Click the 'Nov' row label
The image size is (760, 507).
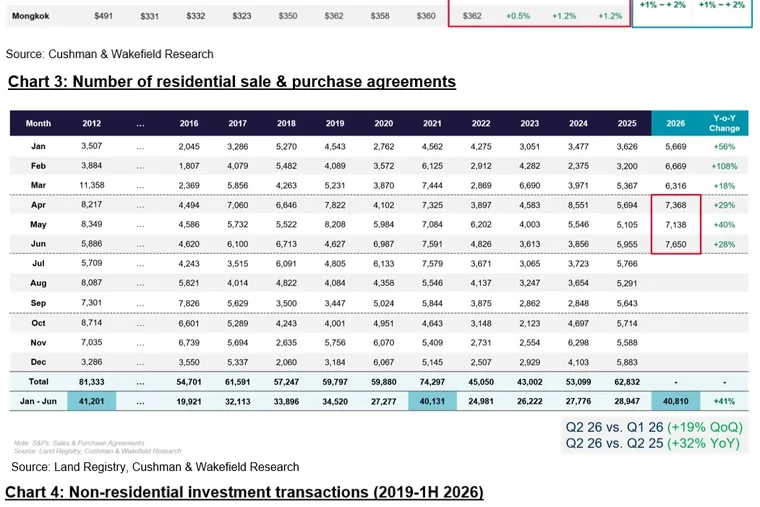click(38, 343)
